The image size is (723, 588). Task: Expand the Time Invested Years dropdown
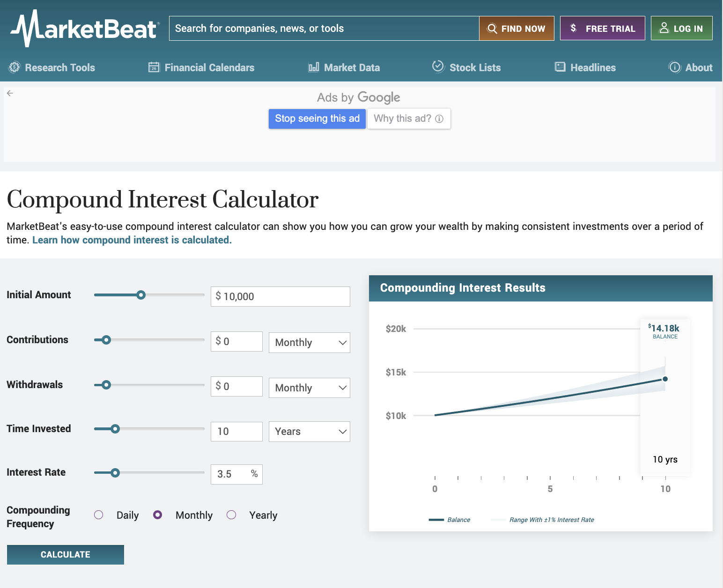[310, 432]
